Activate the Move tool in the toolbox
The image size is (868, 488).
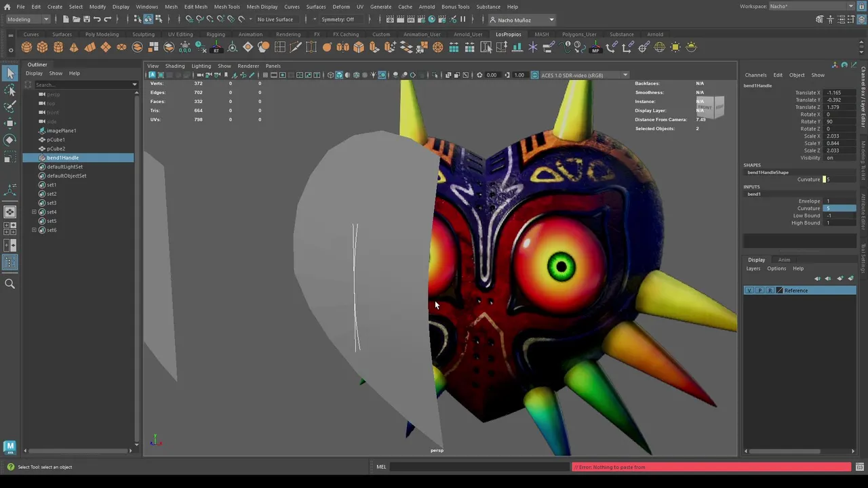(10, 123)
